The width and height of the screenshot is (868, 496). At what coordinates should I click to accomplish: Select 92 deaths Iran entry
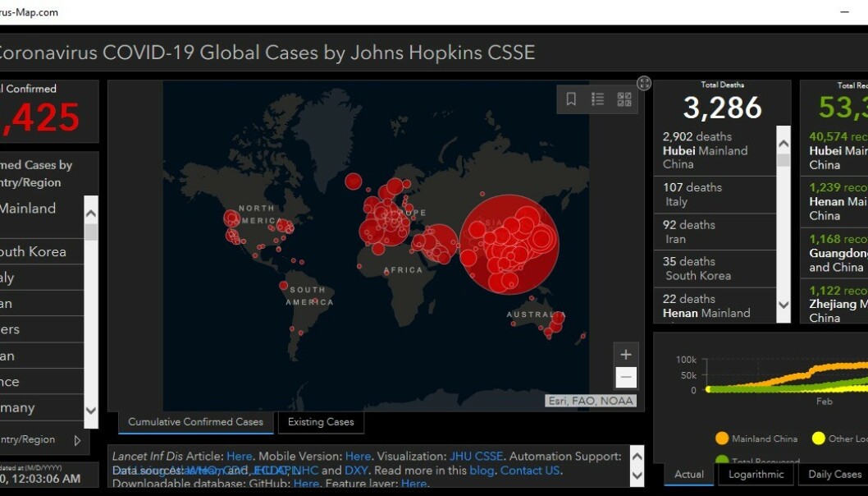[x=715, y=232]
